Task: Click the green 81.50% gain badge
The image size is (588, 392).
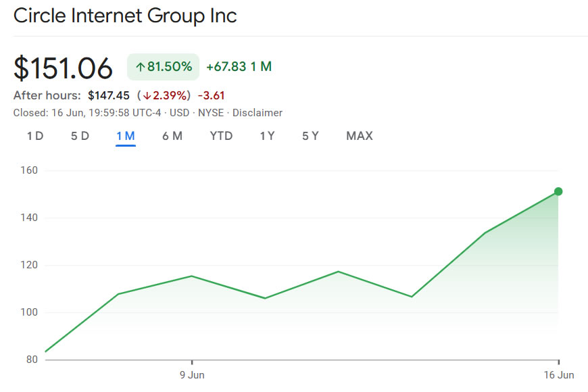Action: [163, 67]
